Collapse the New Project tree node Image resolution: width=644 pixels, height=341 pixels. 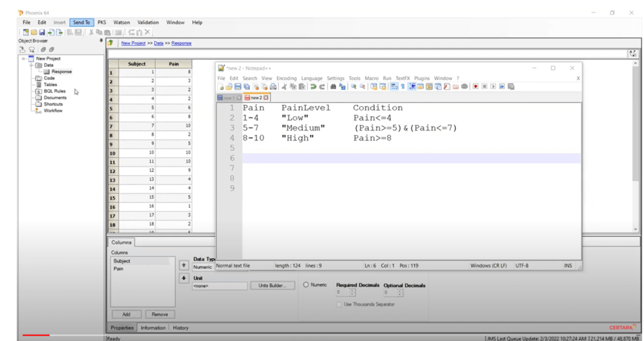[x=24, y=58]
